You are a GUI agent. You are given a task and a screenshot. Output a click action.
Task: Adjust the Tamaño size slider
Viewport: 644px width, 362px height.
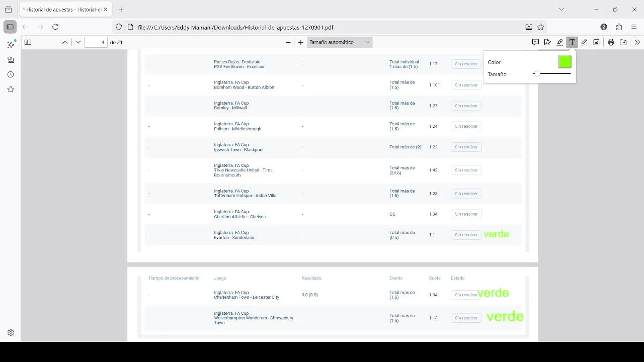click(552, 74)
